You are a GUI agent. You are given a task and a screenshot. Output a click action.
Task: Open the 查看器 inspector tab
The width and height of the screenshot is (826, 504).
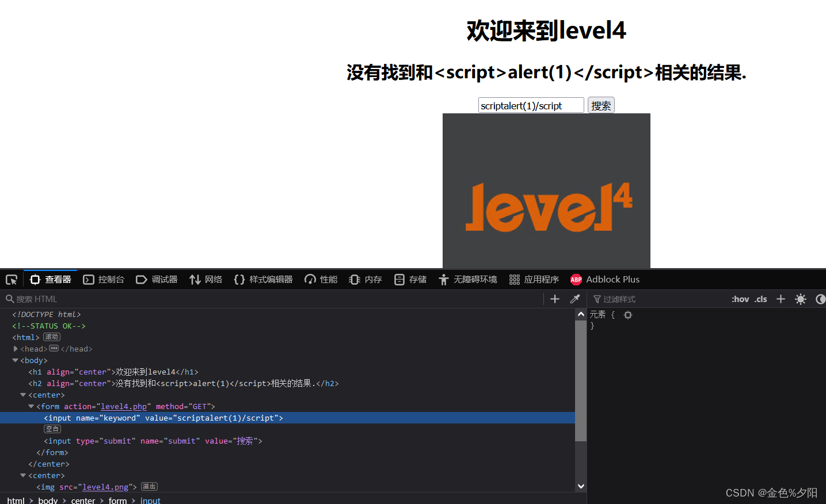coord(51,280)
